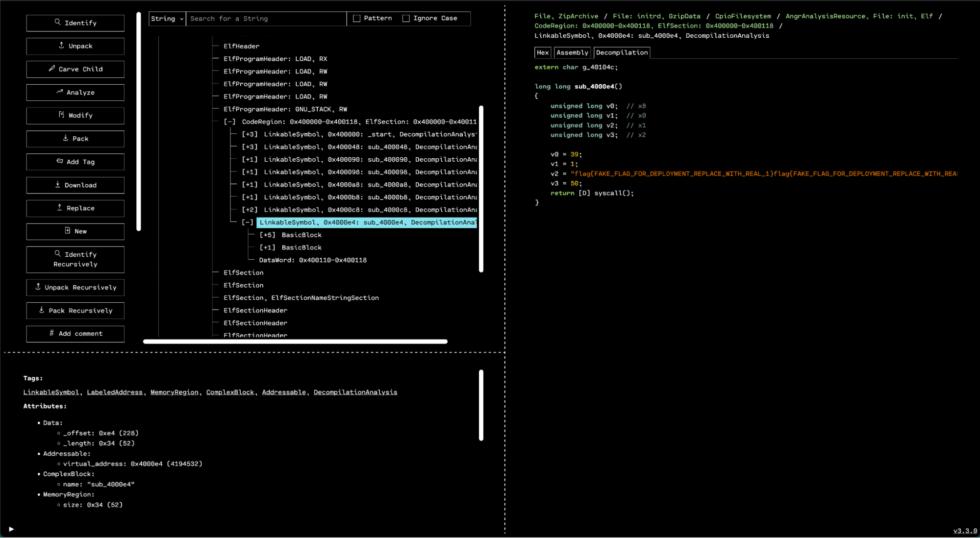Click the Carve Child button
Viewport: 980px width, 538px height.
(x=75, y=69)
